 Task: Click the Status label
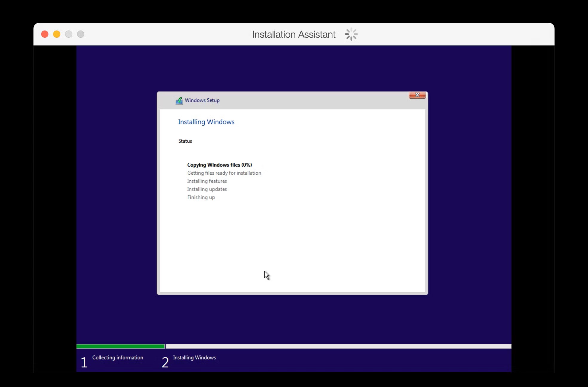click(185, 141)
